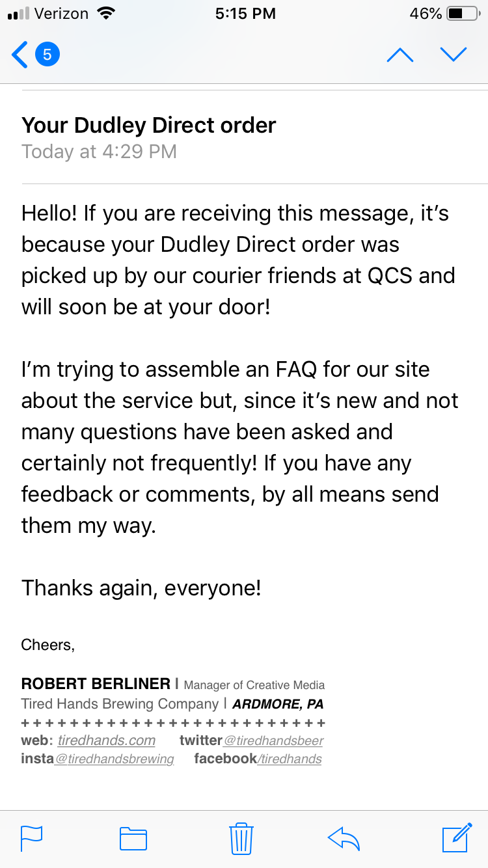This screenshot has height=868, width=488.
Task: Move message using the folder icon
Action: pos(133,838)
